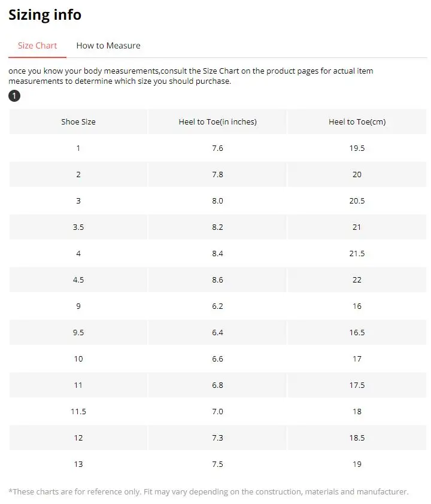
Task: Click the reference-only disclaimer footnote
Action: click(208, 491)
